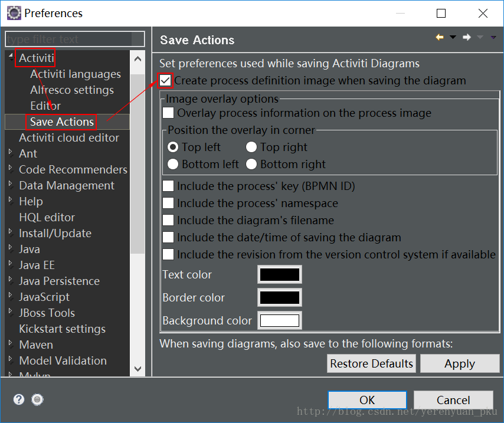Open Activiti cloud editor preferences

point(69,137)
